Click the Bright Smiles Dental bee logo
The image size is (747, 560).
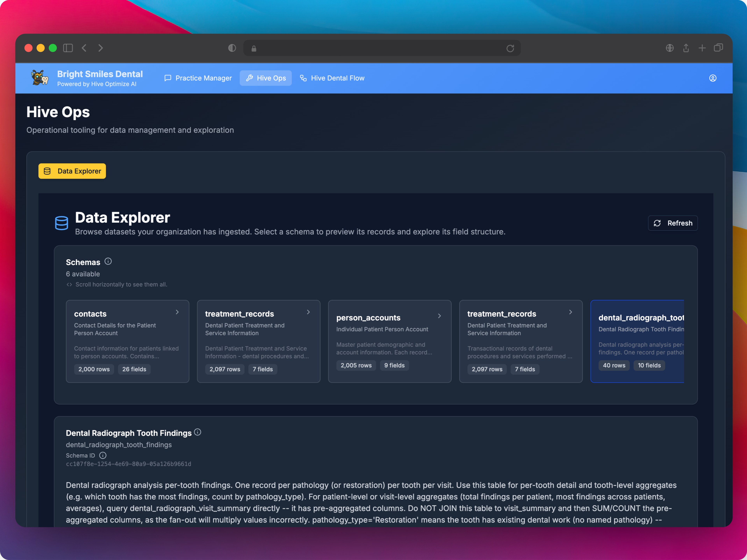tap(40, 78)
